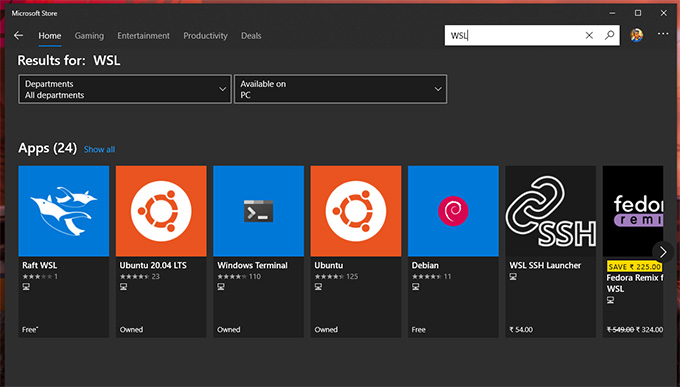Maximize the Microsoft Store window

tap(638, 13)
